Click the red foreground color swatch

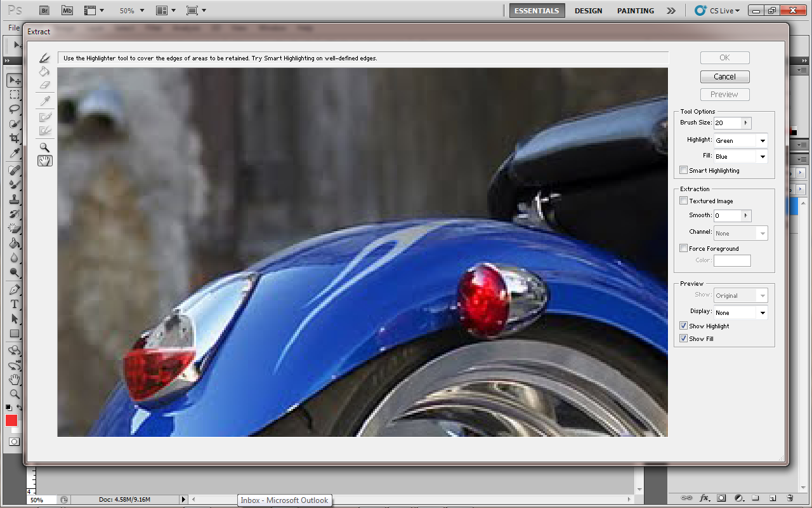(11, 420)
